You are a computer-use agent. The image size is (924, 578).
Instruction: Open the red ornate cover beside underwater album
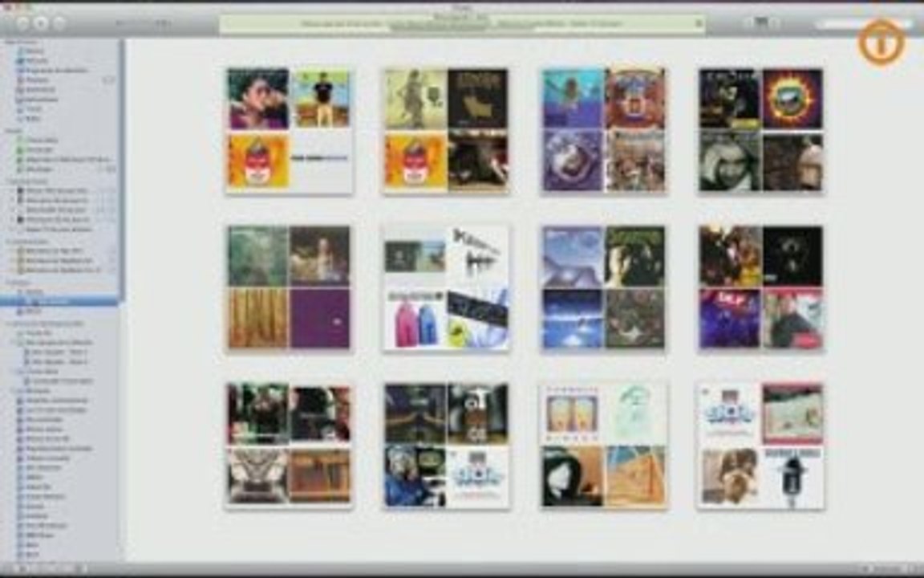[x=635, y=99]
